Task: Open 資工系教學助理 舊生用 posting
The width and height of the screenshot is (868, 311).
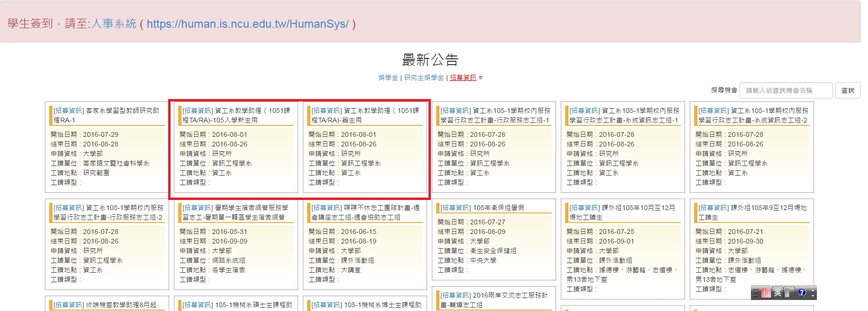Action: [365, 115]
